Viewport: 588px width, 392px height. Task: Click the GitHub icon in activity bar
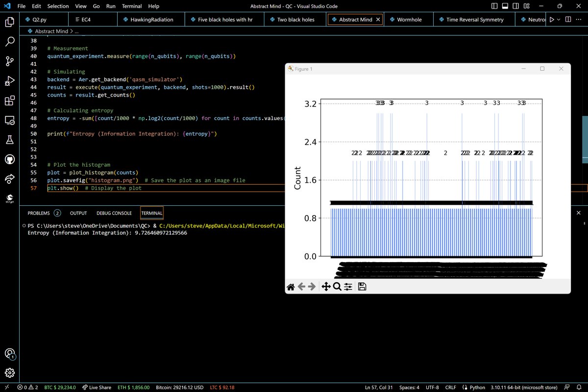[x=10, y=160]
